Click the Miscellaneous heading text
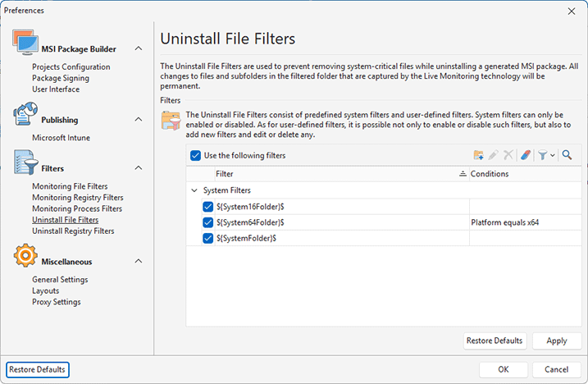Screen dimensions: 588x384 66,262
